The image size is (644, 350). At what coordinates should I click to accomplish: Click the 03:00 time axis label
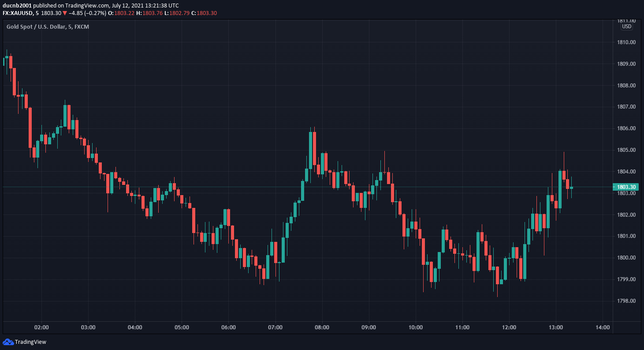tap(88, 327)
